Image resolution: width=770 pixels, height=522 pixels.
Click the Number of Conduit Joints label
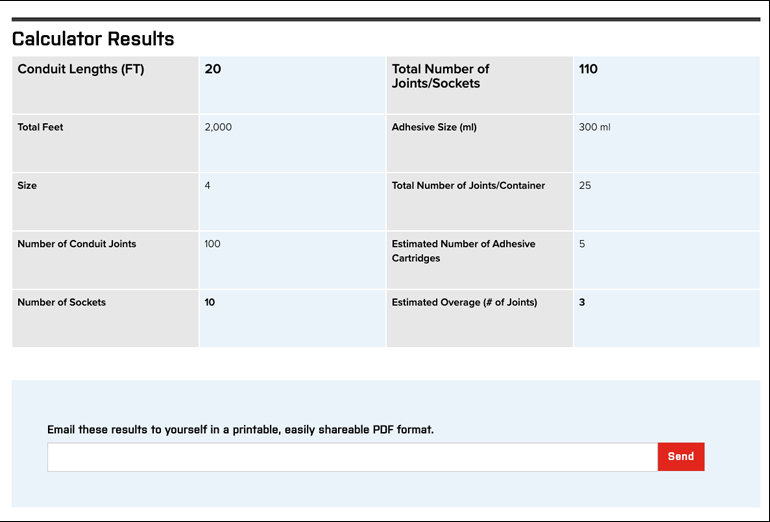pyautogui.click(x=77, y=244)
